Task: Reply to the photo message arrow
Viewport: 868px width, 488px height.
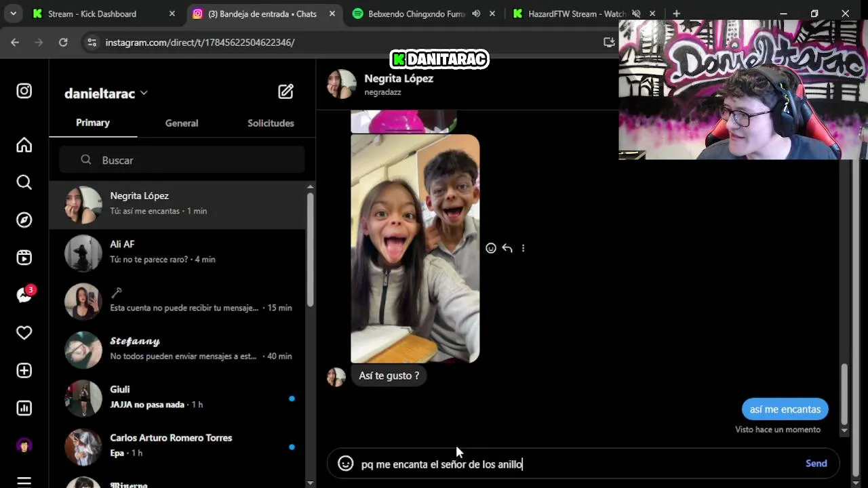Action: point(507,248)
